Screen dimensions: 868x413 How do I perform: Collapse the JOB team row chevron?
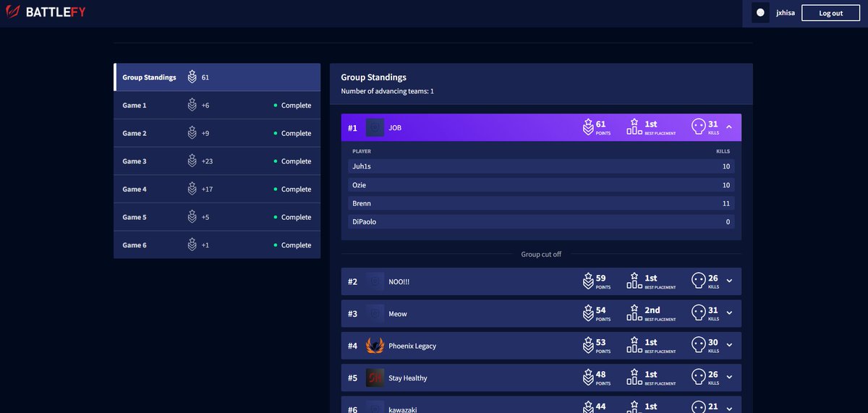point(729,127)
